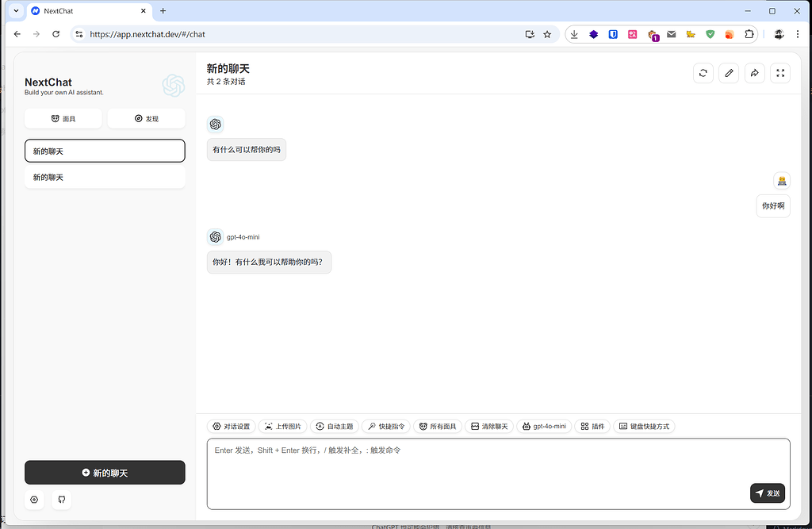
Task: Click the Bitwarden shield extension icon
Action: click(x=613, y=34)
